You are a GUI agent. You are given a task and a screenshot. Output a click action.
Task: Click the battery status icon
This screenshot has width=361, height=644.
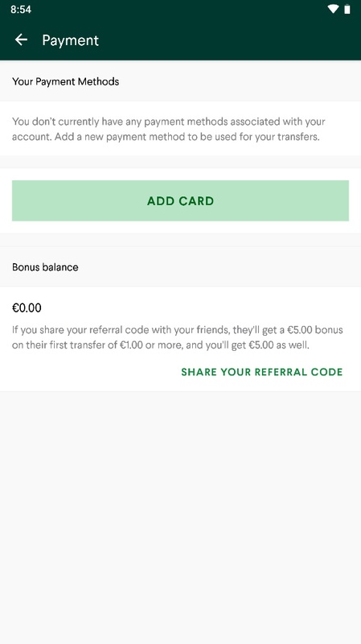tap(347, 9)
